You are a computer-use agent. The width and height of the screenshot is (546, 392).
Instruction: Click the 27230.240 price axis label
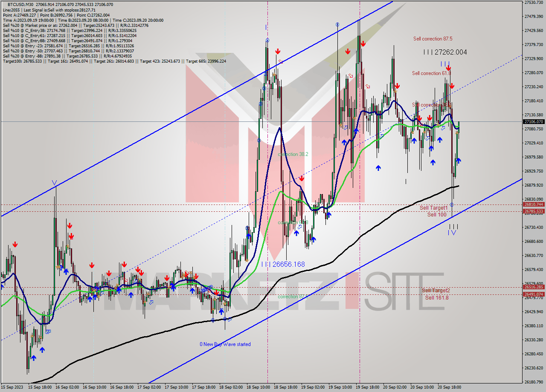[534, 86]
